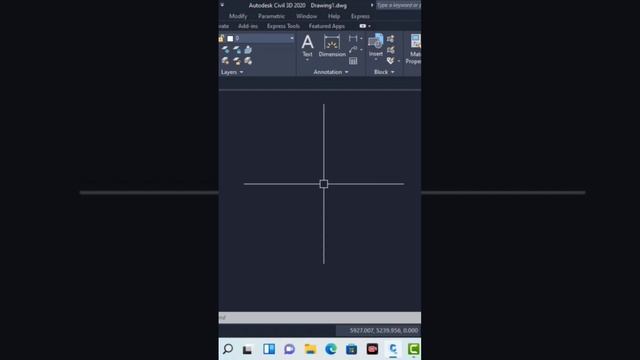Click the arrow left of the search box
Screen dimensions: 640x360
372,5
